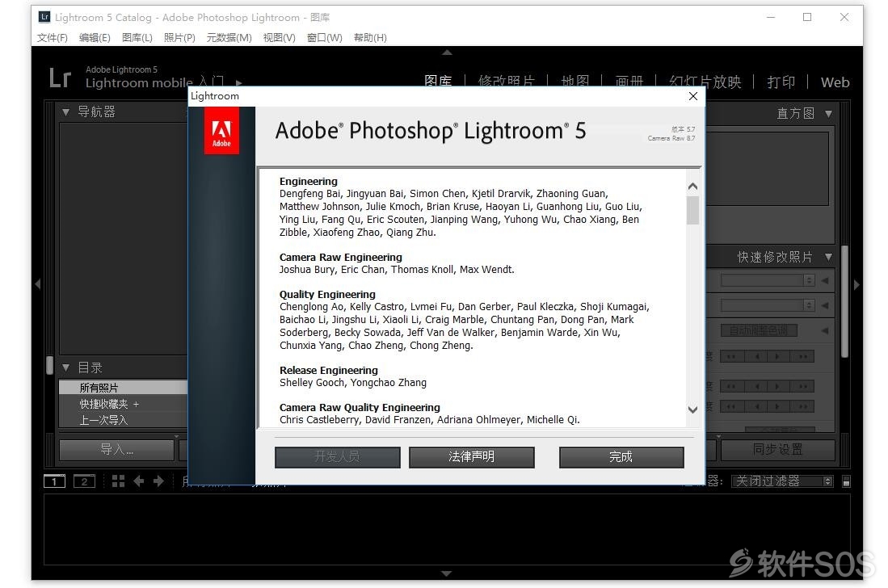The width and height of the screenshot is (888, 588).
Task: Switch to the 修改照片 module
Action: click(507, 82)
